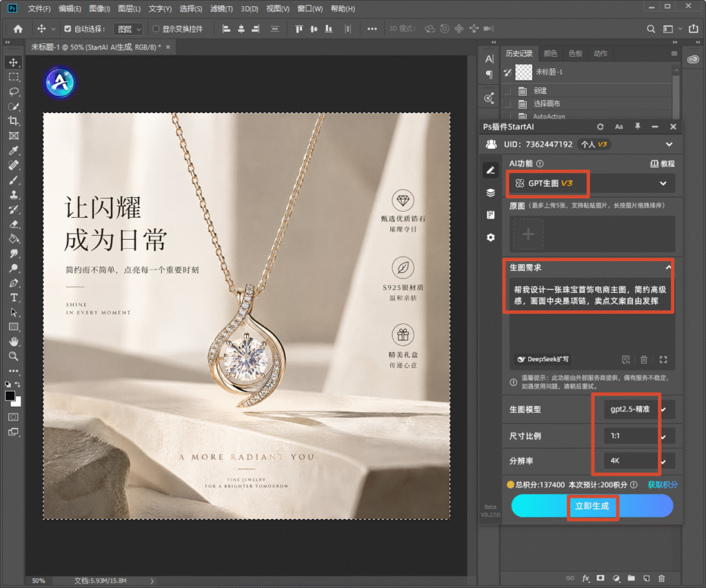
Task: Refresh the StartAI plugin panel
Action: tap(601, 127)
